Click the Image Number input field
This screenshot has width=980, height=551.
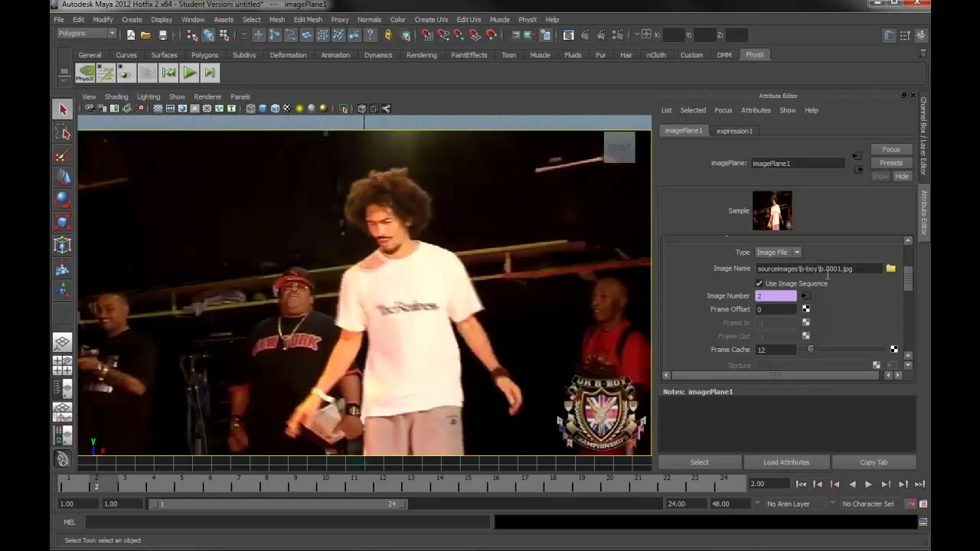tap(776, 296)
